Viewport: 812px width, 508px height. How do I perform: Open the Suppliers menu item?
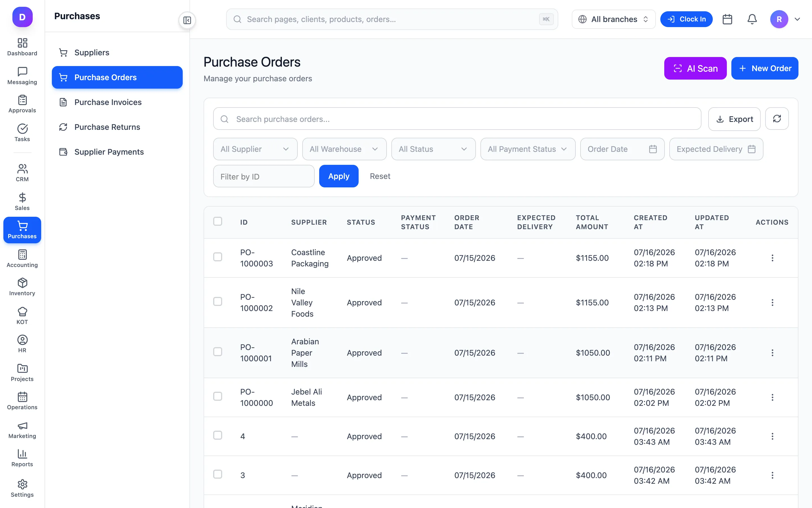pos(117,52)
